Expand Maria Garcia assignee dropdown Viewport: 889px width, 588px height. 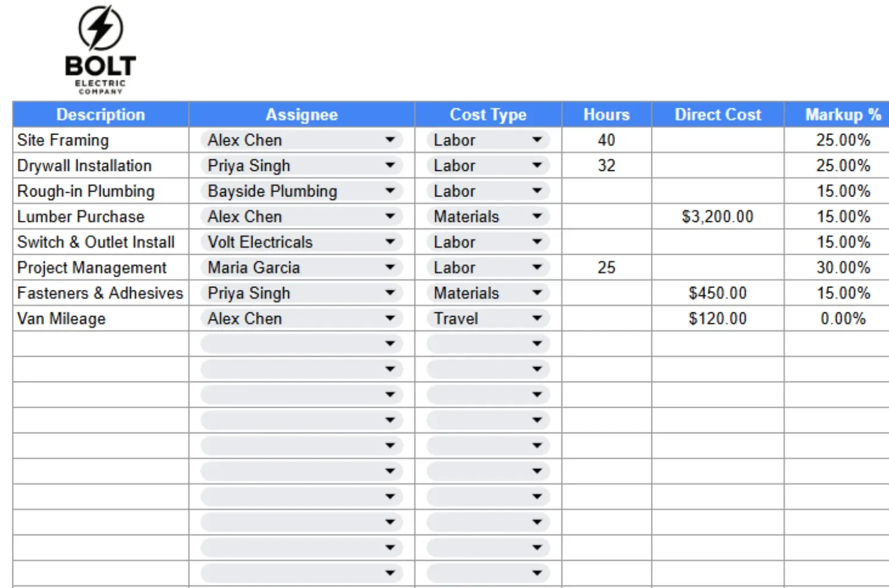pyautogui.click(x=390, y=268)
